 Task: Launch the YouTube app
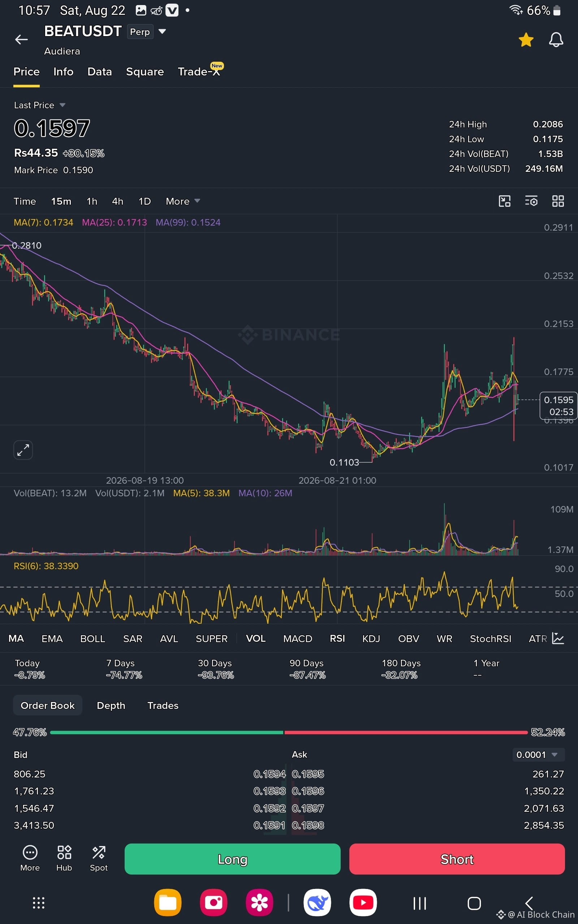tap(363, 903)
